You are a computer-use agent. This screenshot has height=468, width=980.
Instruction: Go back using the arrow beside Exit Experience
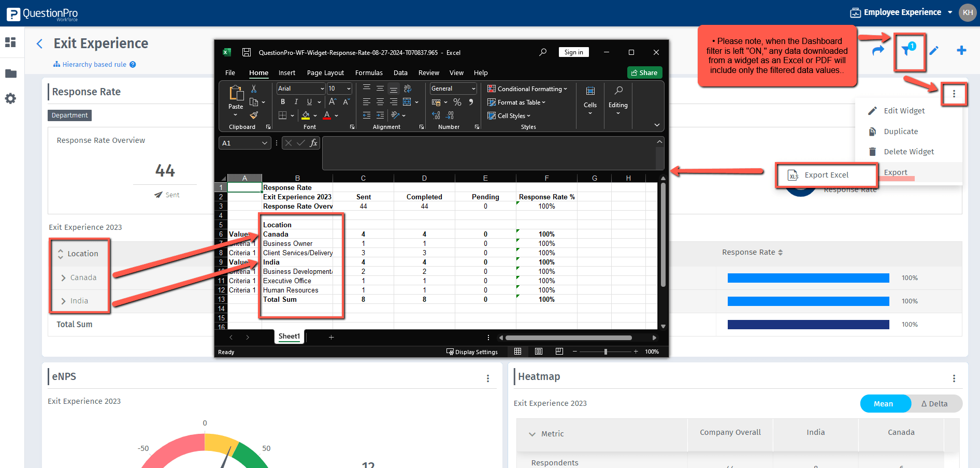tap(39, 44)
